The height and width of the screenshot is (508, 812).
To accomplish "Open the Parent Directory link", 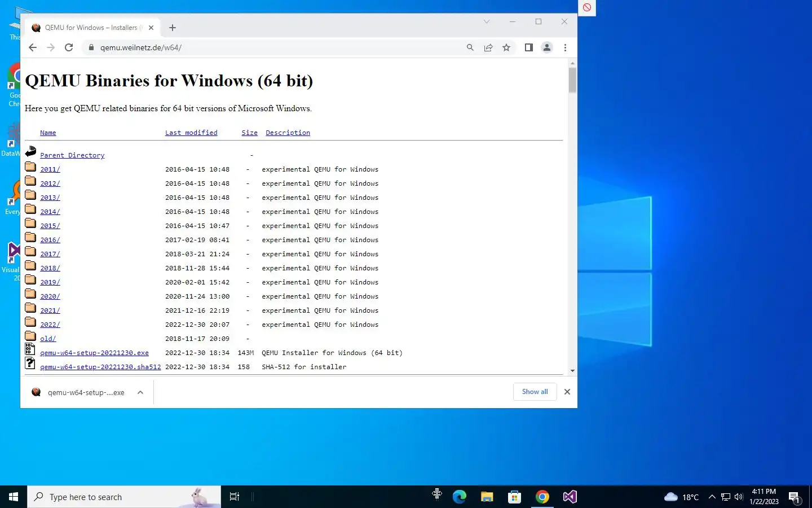I will pyautogui.click(x=72, y=155).
